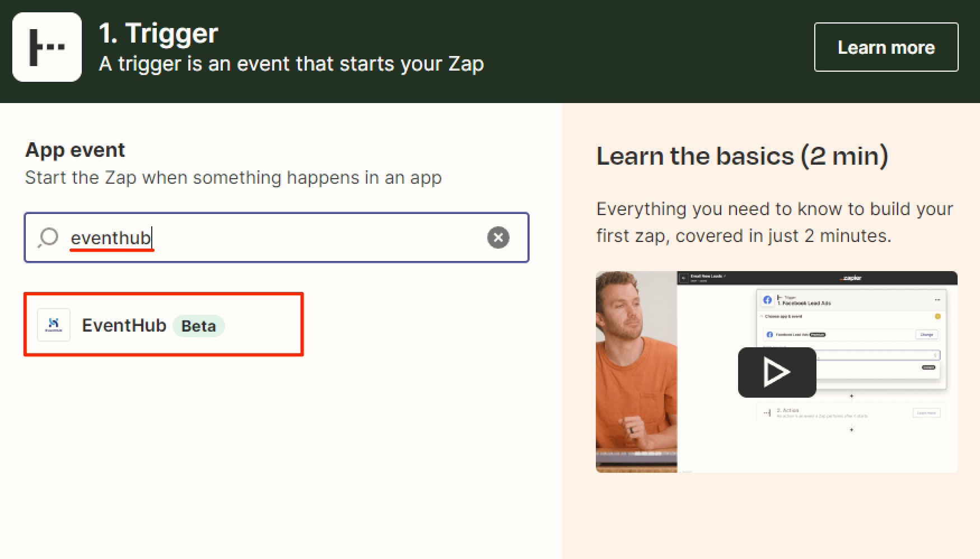Click 'Start the Zap when something happens' text
980x559 pixels.
(234, 178)
